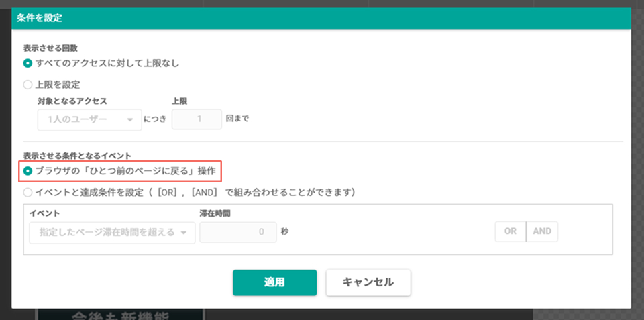
Task: Click the 対象となるアクセス label
Action: (72, 100)
